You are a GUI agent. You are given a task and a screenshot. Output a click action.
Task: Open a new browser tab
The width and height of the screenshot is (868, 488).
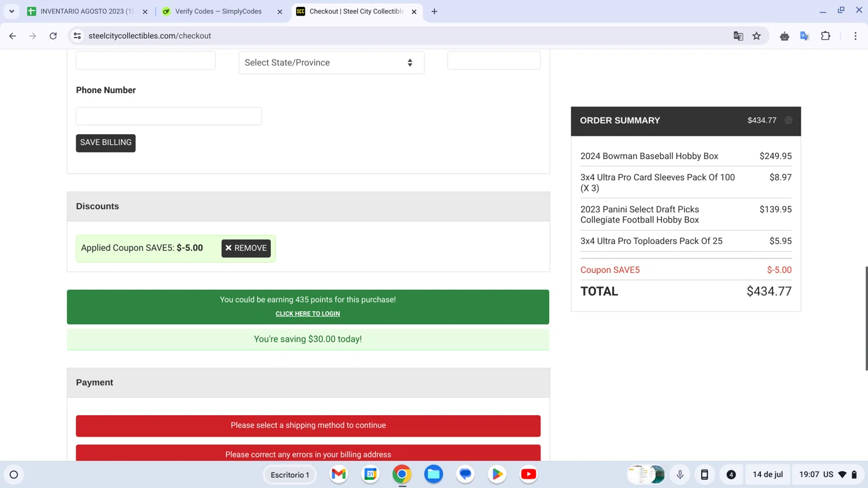point(435,11)
